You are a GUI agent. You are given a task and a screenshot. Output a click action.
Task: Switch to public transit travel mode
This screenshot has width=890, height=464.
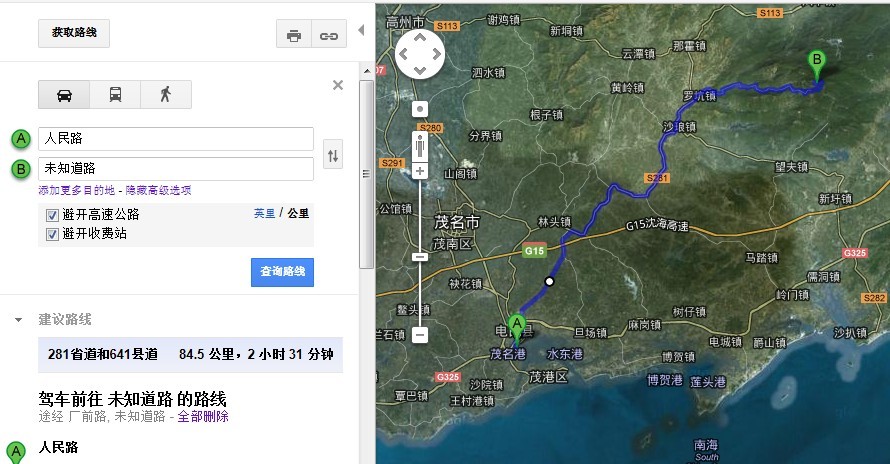[x=115, y=95]
